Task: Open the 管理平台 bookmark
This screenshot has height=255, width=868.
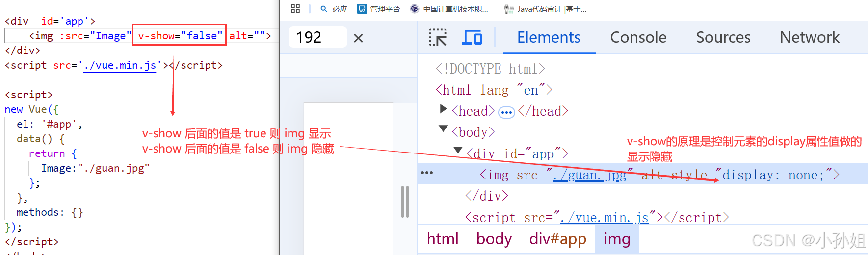Action: click(379, 9)
